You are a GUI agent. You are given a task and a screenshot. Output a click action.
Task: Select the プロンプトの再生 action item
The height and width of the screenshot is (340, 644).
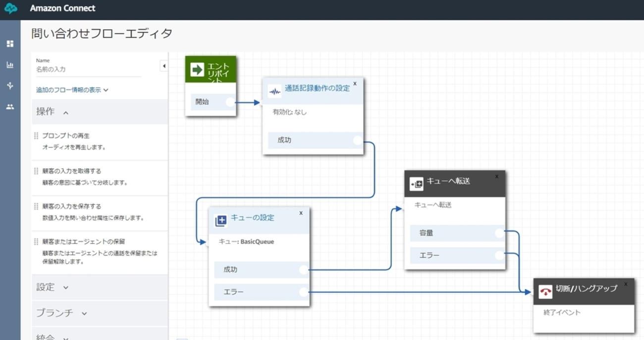tap(100, 142)
